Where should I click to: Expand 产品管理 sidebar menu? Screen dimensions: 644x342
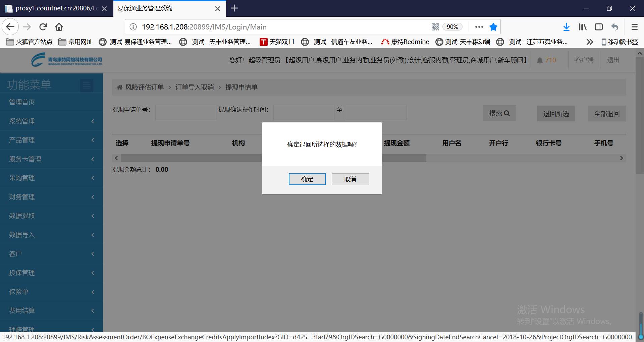click(x=51, y=140)
